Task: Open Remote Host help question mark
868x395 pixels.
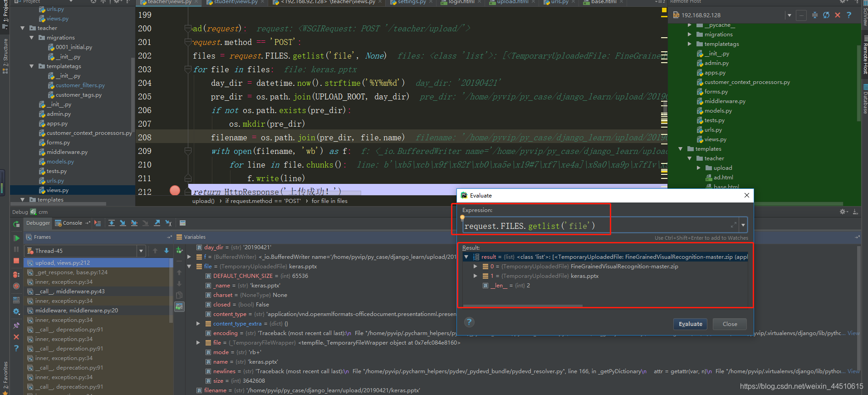Action: (849, 15)
